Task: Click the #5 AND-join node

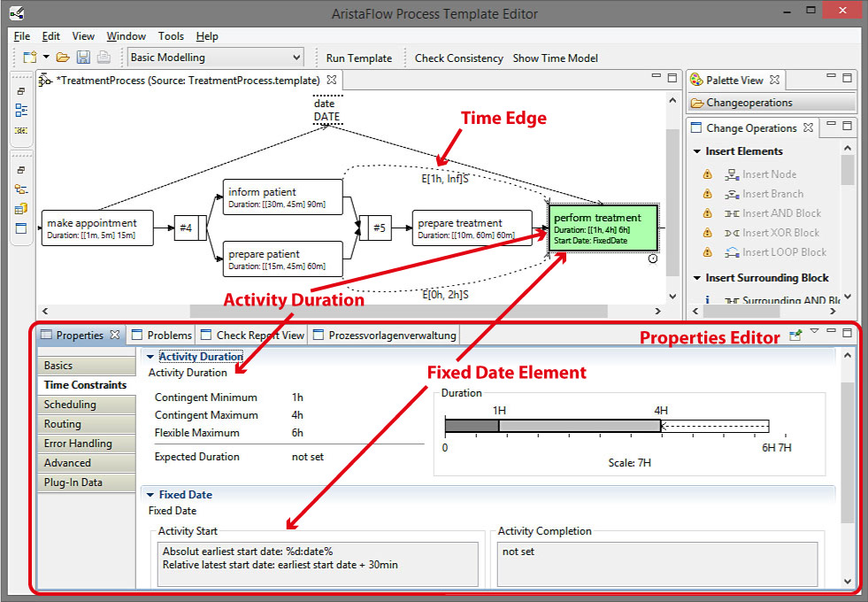Action: coord(375,228)
